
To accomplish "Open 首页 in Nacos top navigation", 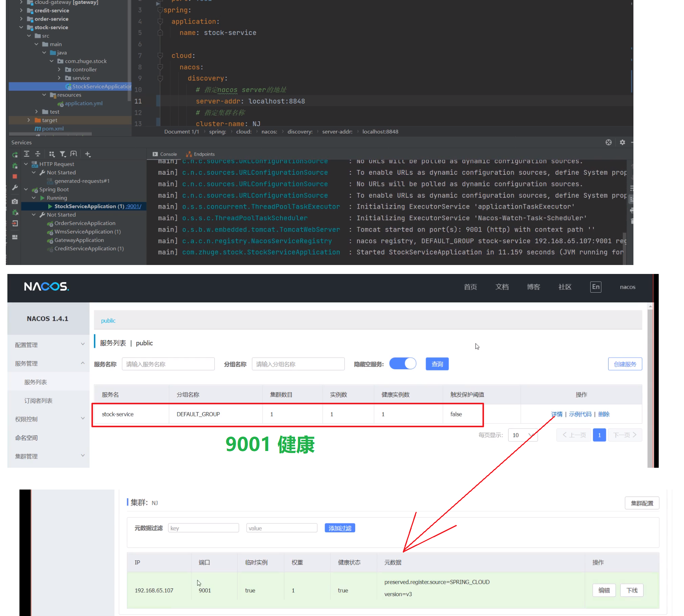I will coord(470,287).
